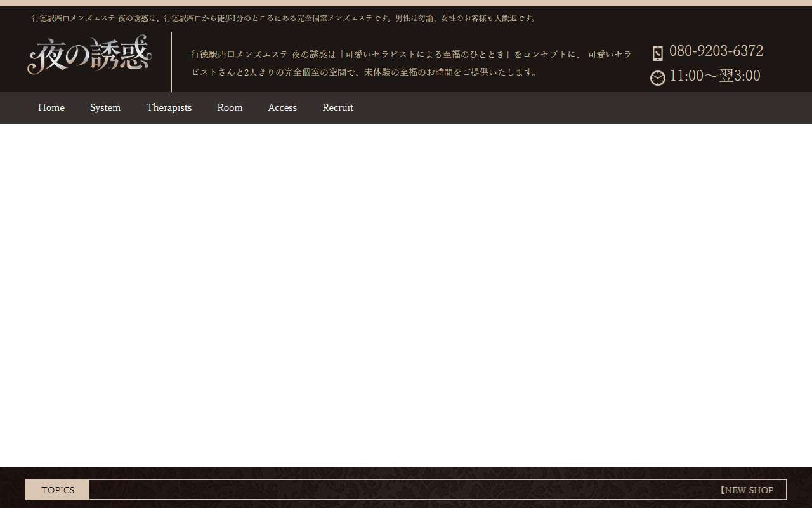The image size is (812, 508).
Task: Click the beige strip at the page top
Action: [406, 3]
